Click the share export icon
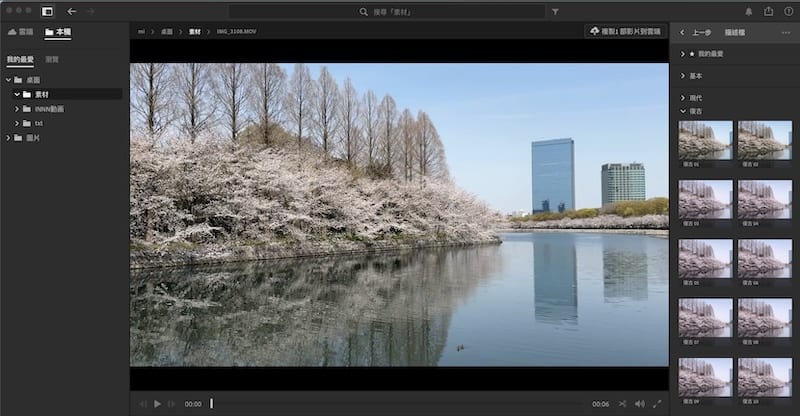800x416 pixels. click(768, 11)
